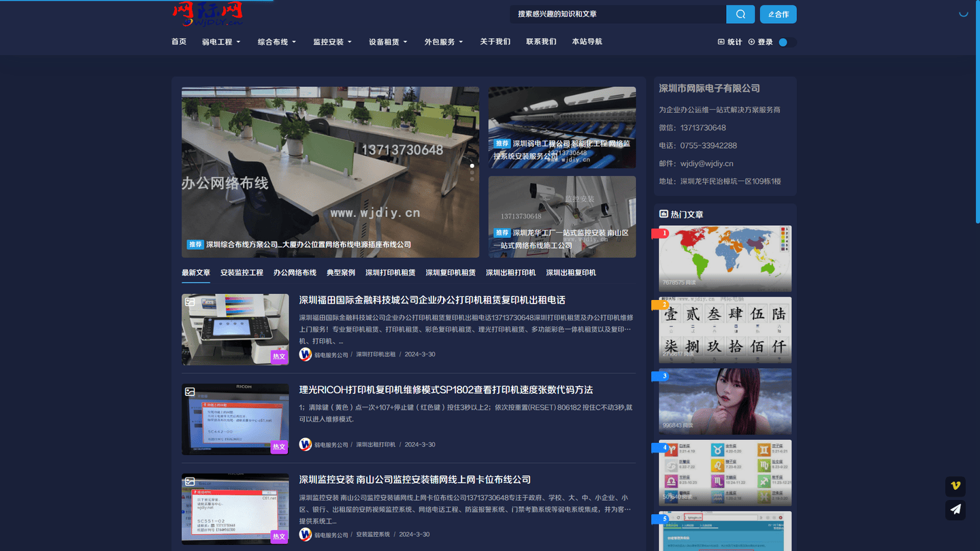Open hot article 3 portrait thumbnail
The width and height of the screenshot is (980, 551).
point(725,401)
